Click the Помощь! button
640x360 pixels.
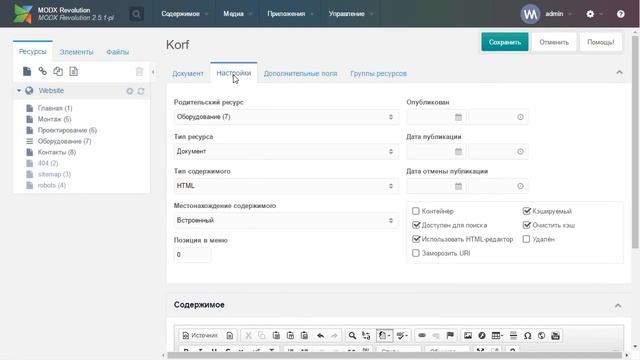600,42
